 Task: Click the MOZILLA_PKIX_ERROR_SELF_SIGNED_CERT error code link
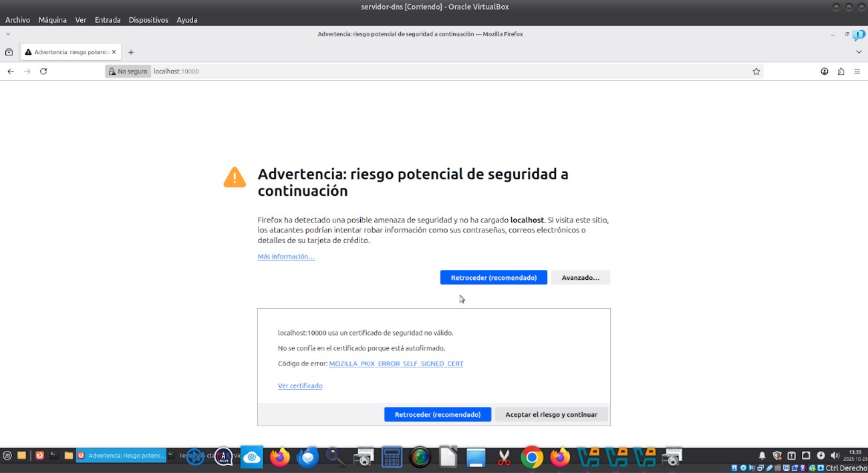396,363
